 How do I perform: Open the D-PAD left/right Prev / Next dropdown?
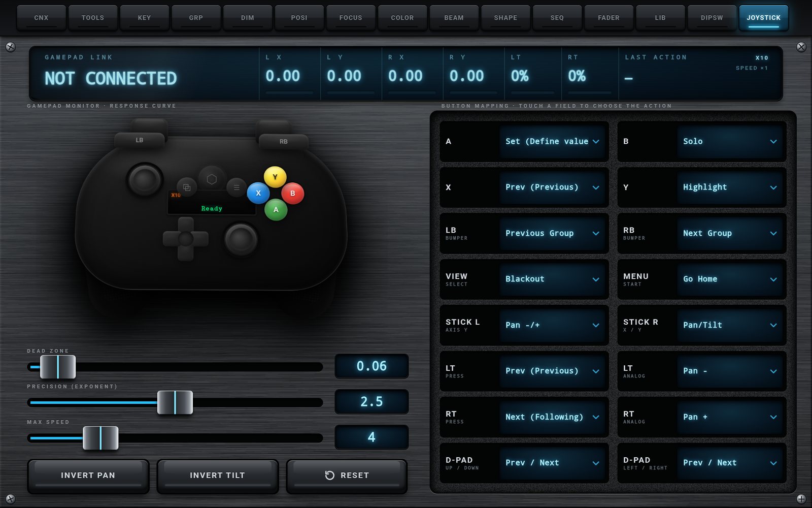tap(731, 463)
